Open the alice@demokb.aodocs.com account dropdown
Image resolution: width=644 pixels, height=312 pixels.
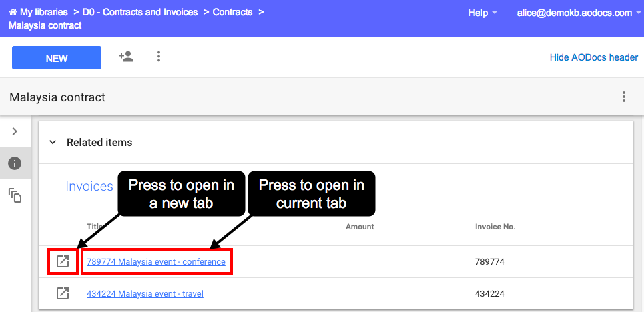[x=579, y=13]
